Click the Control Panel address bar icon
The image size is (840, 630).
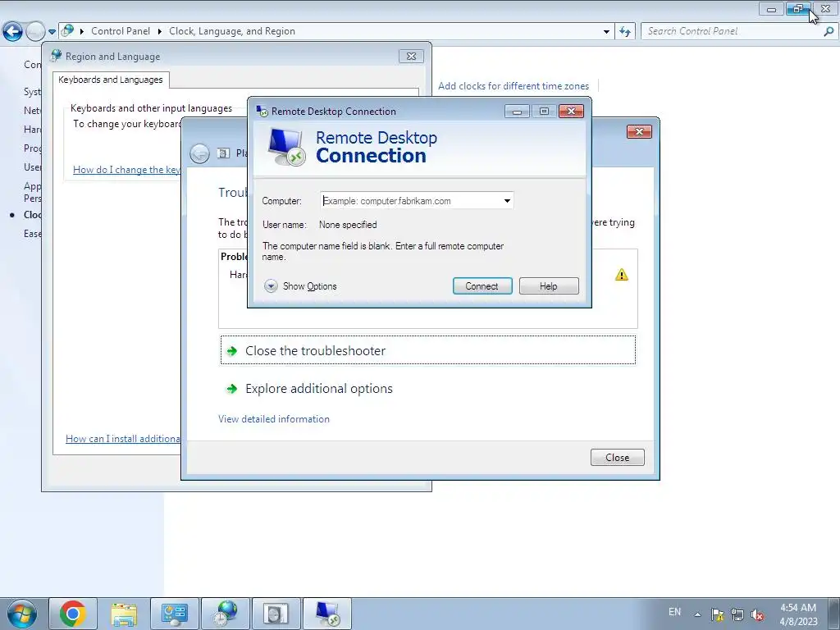click(67, 30)
